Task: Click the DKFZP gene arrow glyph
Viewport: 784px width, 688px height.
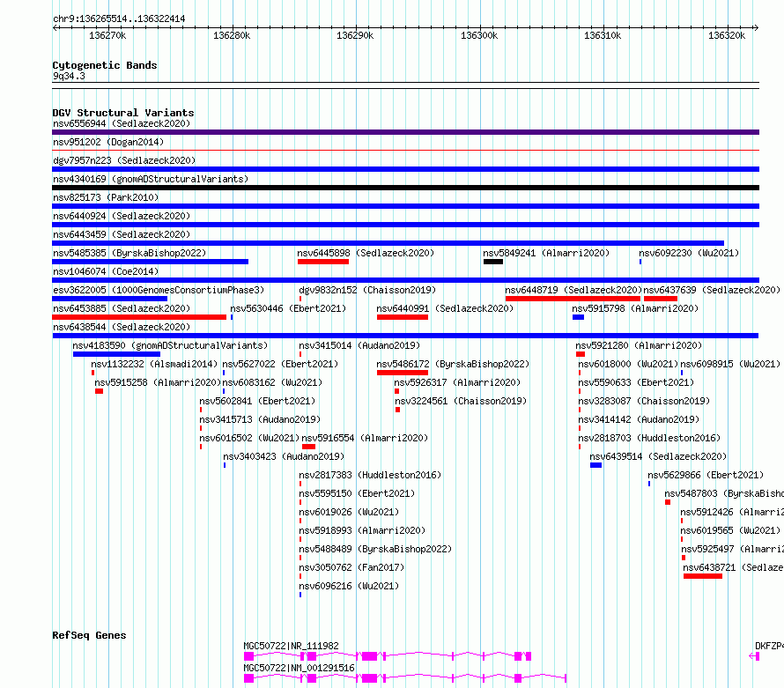Action: [x=754, y=656]
